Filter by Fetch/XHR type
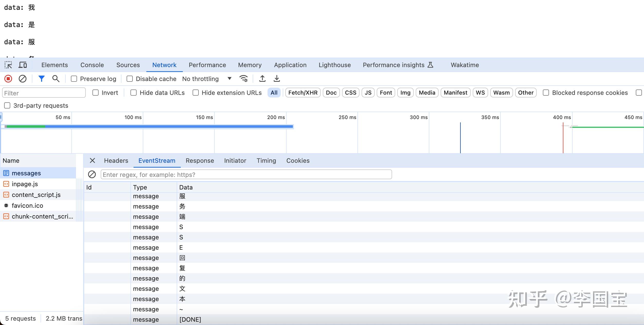The height and width of the screenshot is (325, 644). pyautogui.click(x=303, y=93)
